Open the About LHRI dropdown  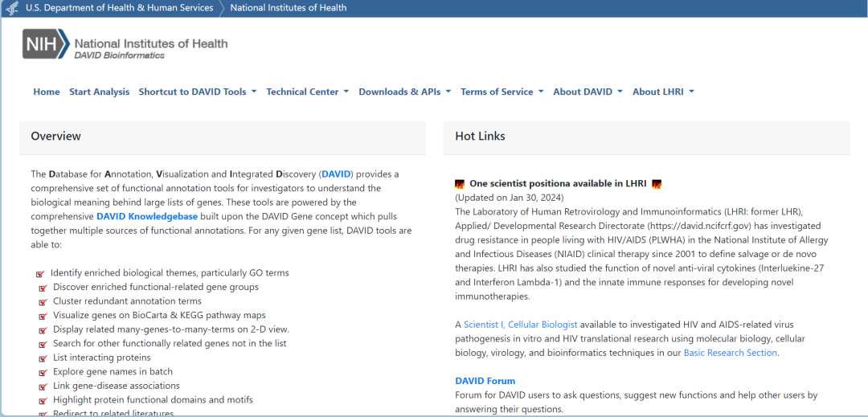[663, 92]
